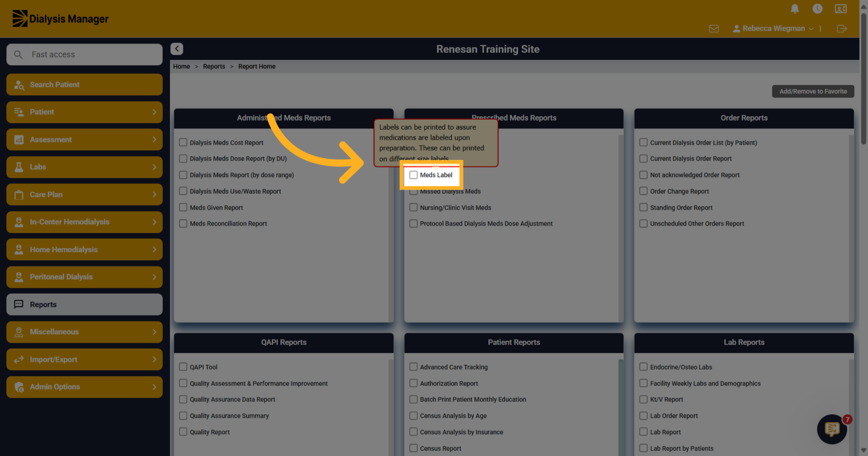
Task: Tick the Order Change Report checkbox
Action: point(643,191)
